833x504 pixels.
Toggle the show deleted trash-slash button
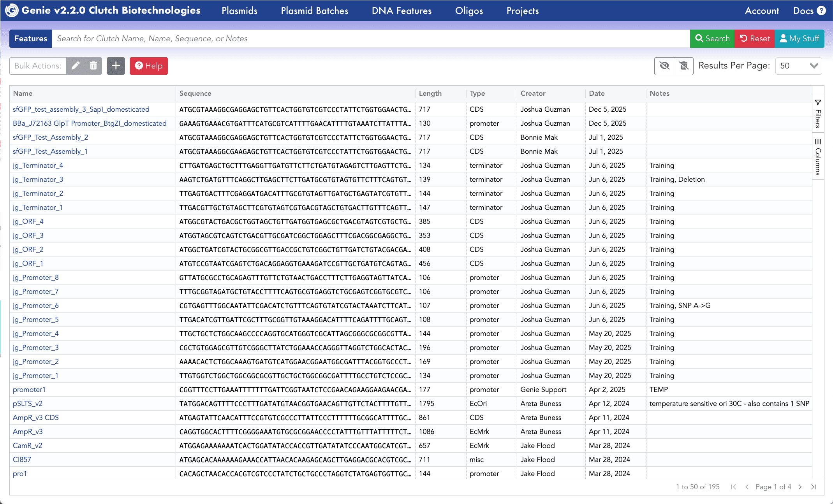(683, 66)
